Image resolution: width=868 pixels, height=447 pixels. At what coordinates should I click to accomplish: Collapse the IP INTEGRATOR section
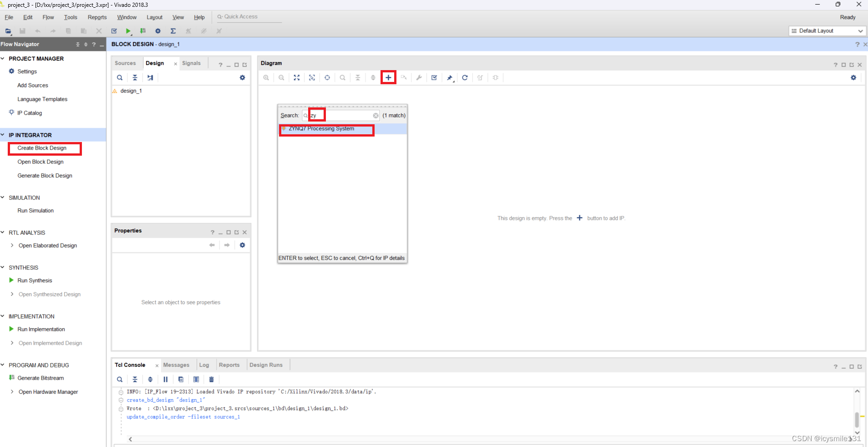coord(3,135)
